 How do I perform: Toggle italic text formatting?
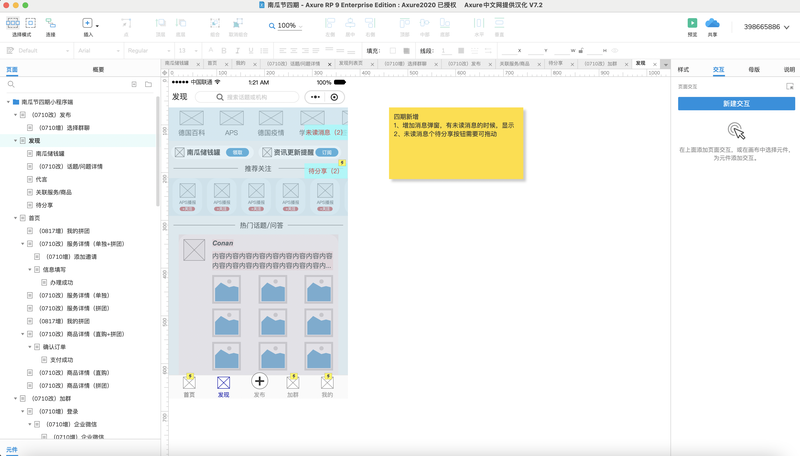pyautogui.click(x=237, y=50)
